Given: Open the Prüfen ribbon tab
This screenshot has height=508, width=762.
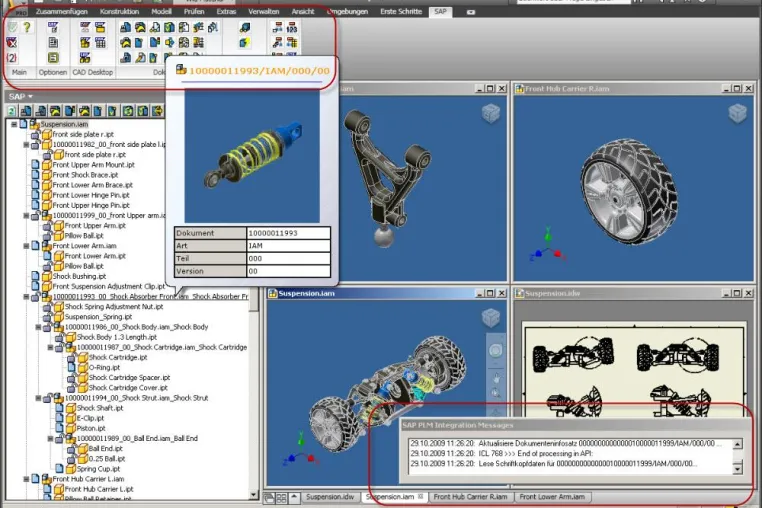Looking at the screenshot, I should pos(194,11).
